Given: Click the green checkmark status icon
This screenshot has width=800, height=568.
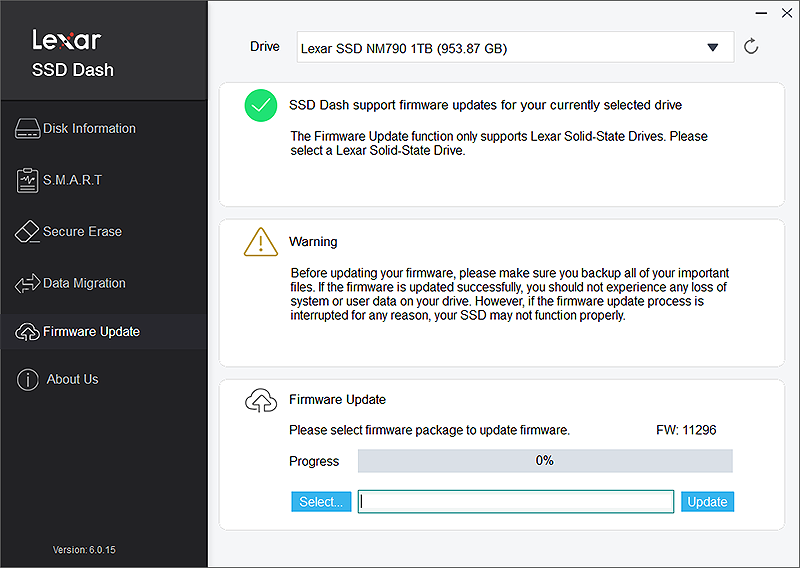Looking at the screenshot, I should click(x=260, y=105).
